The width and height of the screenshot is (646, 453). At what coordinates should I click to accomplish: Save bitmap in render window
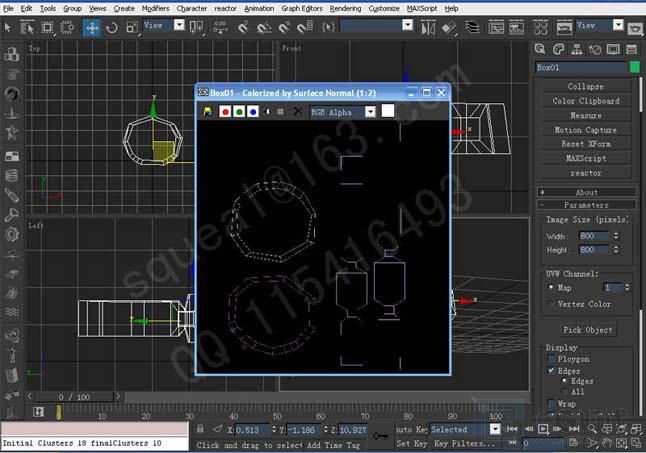tap(207, 111)
